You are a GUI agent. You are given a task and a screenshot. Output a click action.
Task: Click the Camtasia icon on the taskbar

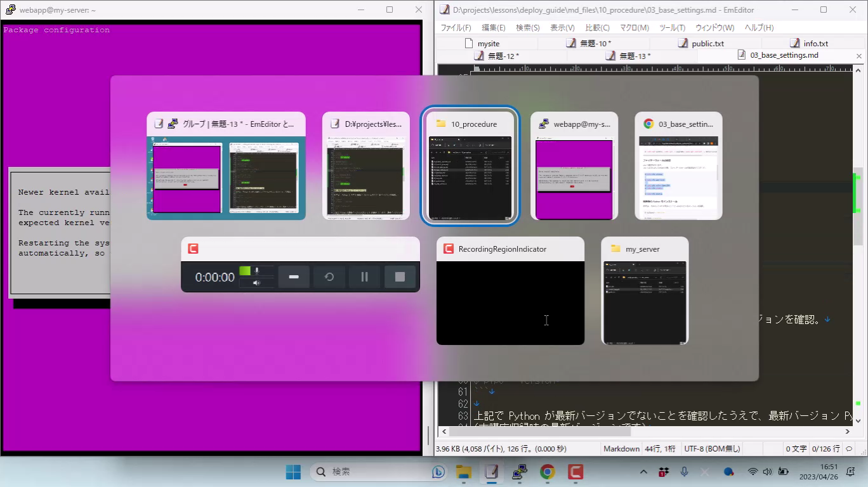tap(575, 472)
